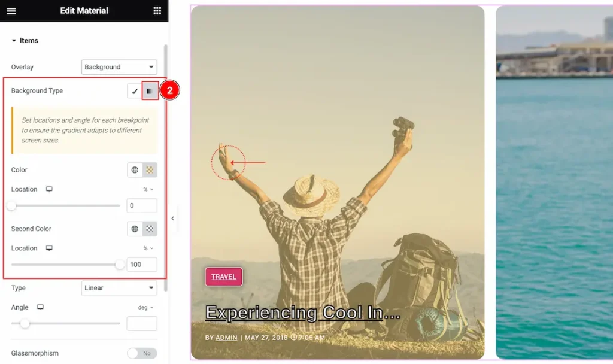
Task: Click the TRAVEL category badge
Action: coord(224,277)
